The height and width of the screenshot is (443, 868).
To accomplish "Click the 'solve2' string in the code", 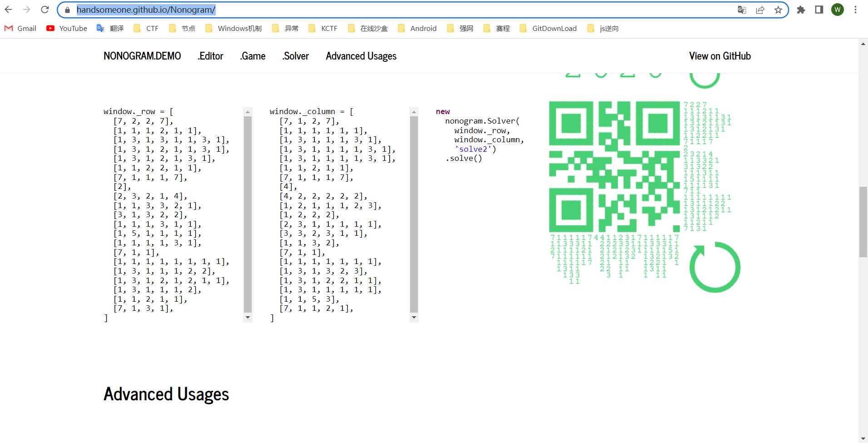I will pos(473,149).
